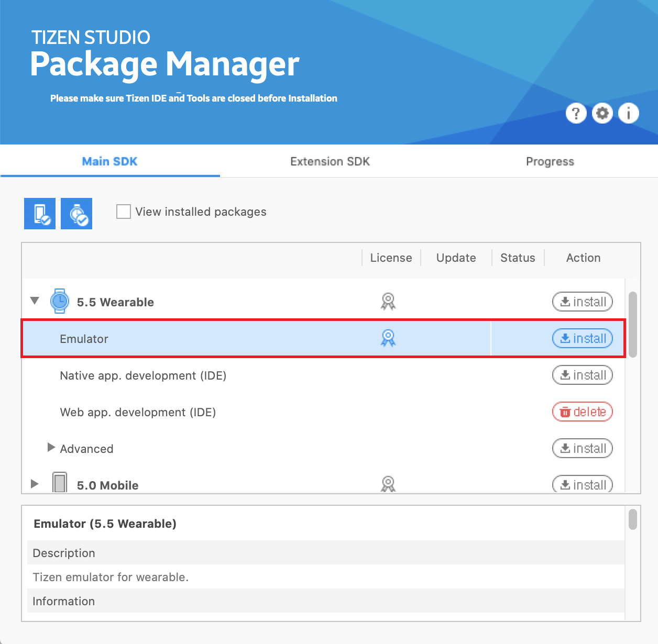Toggle the wearable platform filter icon
This screenshot has height=644, width=658.
pyautogui.click(x=76, y=214)
